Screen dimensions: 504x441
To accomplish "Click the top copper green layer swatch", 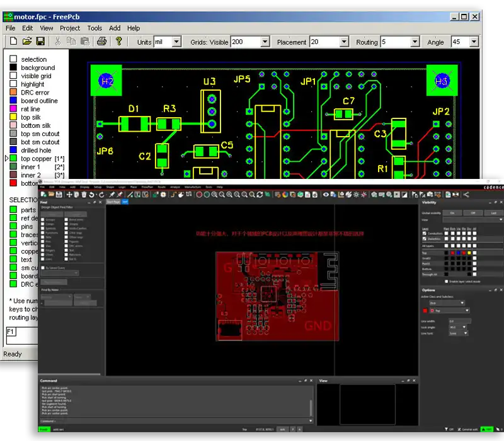I will pos(13,158).
